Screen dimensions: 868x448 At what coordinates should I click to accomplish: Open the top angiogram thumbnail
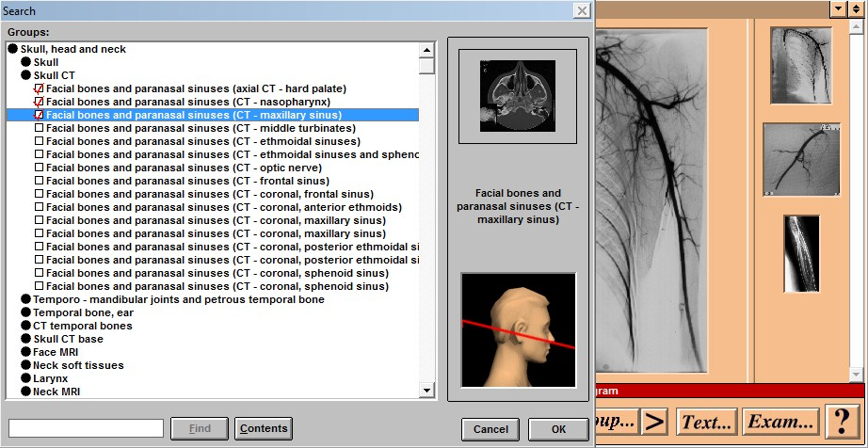pos(800,65)
